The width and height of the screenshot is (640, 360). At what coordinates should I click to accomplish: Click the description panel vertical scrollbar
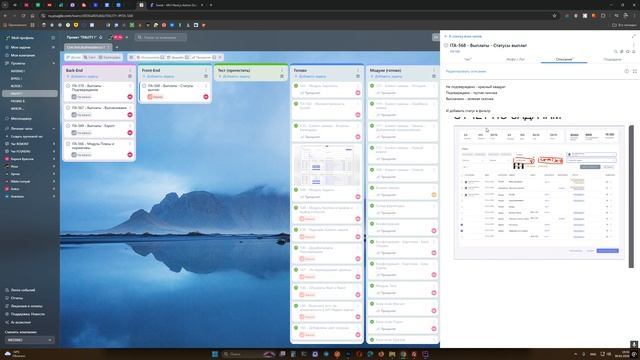(x=631, y=197)
